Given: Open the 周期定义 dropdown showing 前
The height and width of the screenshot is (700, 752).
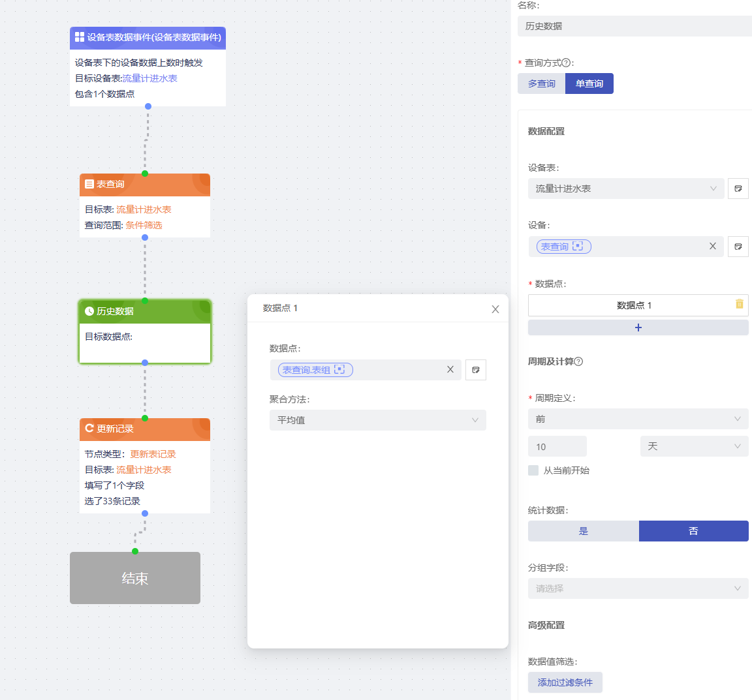Looking at the screenshot, I should [x=637, y=419].
